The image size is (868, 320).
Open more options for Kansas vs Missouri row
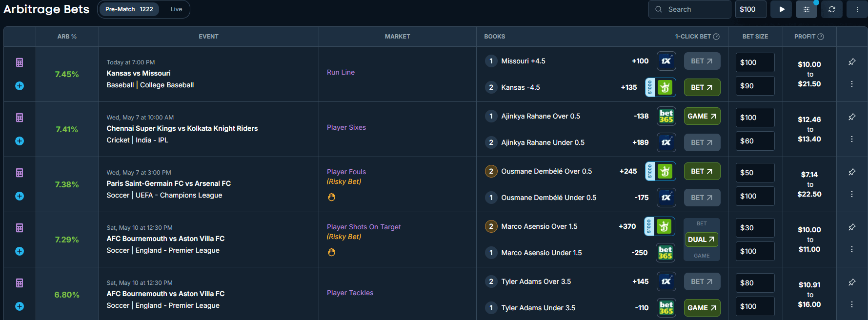pyautogui.click(x=852, y=84)
